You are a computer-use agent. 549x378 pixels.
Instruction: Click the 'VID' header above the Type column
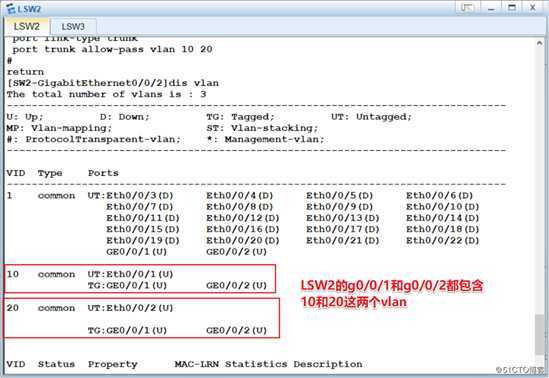click(x=16, y=173)
